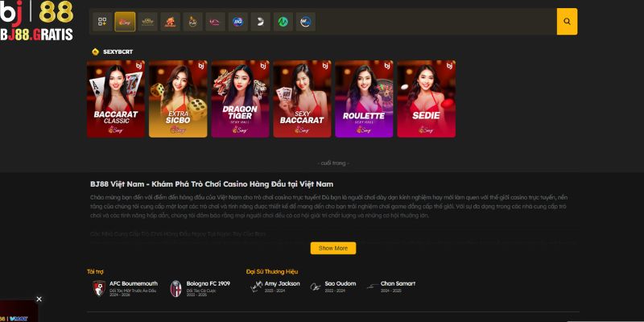Open the Extra Sicbo game card
Viewport: 644px width, 322px height.
click(178, 99)
